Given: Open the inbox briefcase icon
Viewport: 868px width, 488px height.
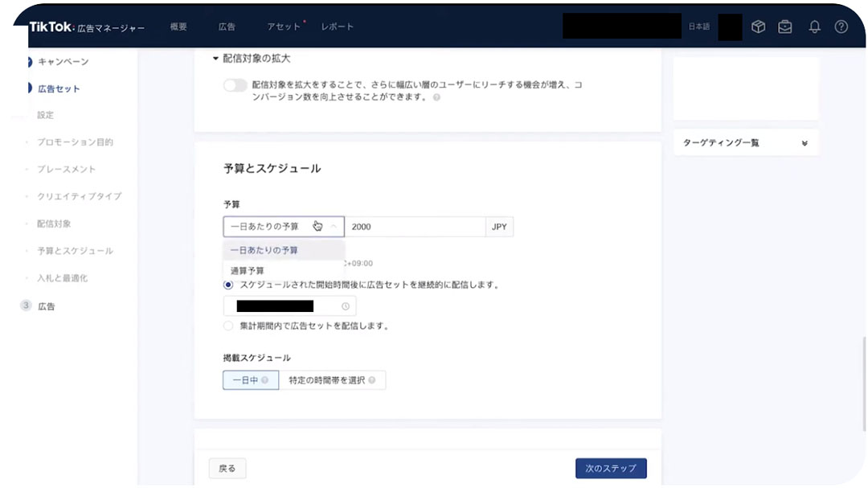Looking at the screenshot, I should [786, 27].
